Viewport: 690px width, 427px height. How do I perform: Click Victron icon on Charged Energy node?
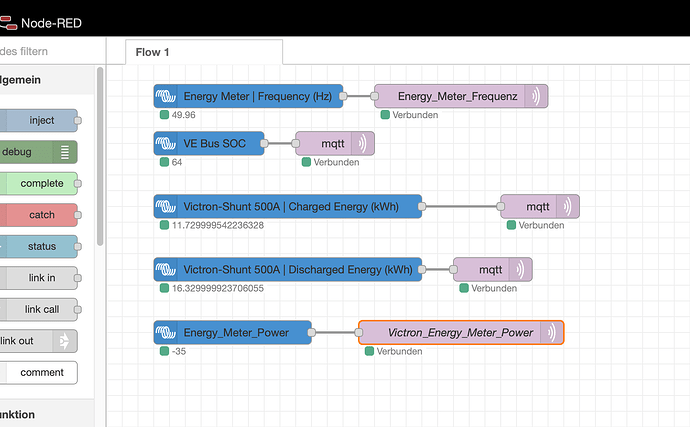(x=165, y=206)
